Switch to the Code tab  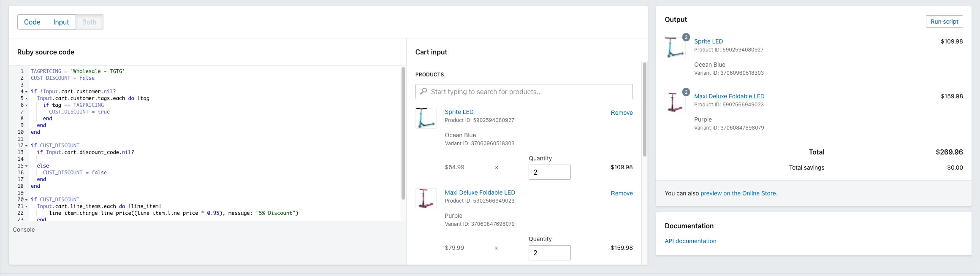click(x=32, y=22)
